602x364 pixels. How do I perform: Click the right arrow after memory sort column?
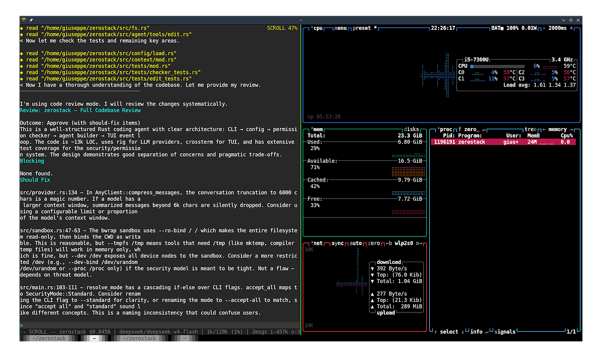coord(571,130)
